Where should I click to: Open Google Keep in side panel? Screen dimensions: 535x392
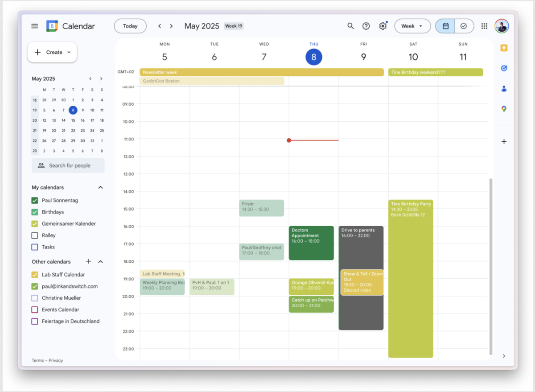point(504,48)
